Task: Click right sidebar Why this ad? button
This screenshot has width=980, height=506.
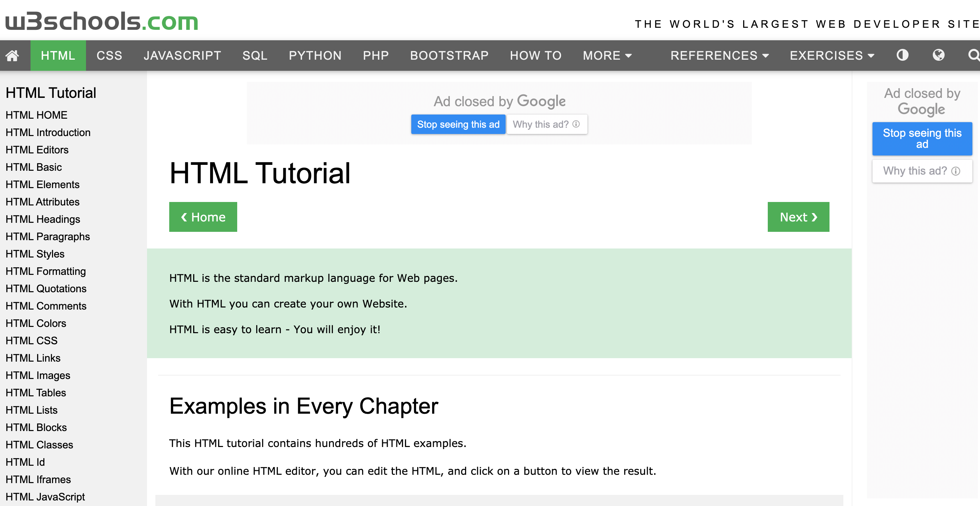Action: coord(922,171)
